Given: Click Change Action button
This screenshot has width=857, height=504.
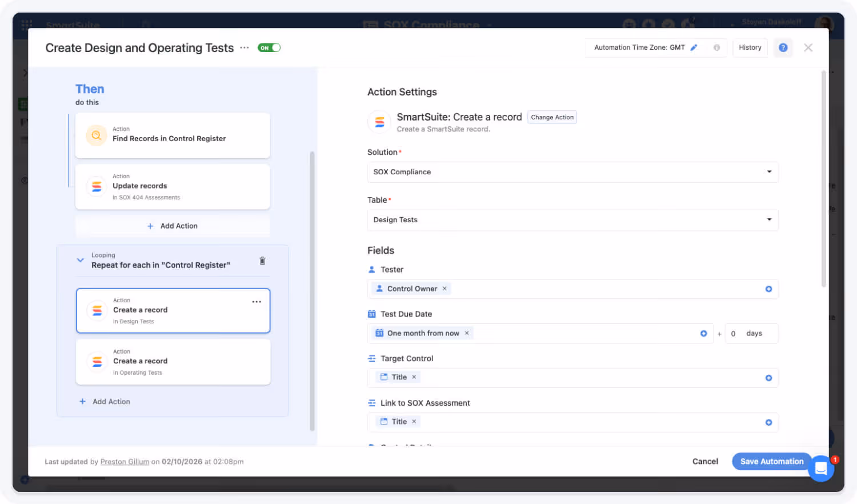Looking at the screenshot, I should (x=552, y=117).
